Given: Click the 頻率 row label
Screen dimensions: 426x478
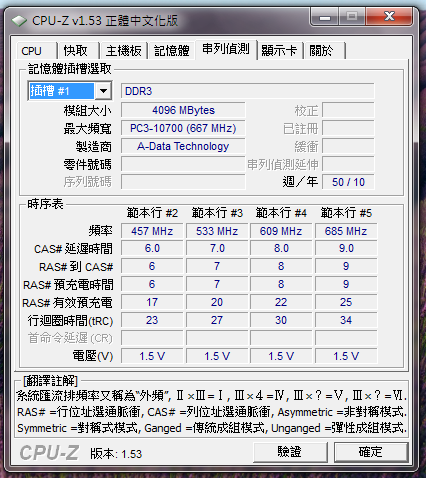Looking at the screenshot, I should point(100,231).
